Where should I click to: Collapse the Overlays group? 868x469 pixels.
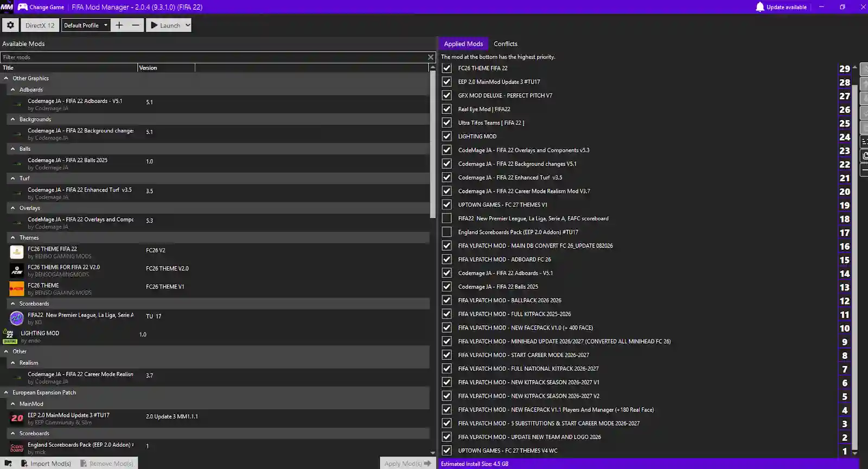pyautogui.click(x=12, y=208)
